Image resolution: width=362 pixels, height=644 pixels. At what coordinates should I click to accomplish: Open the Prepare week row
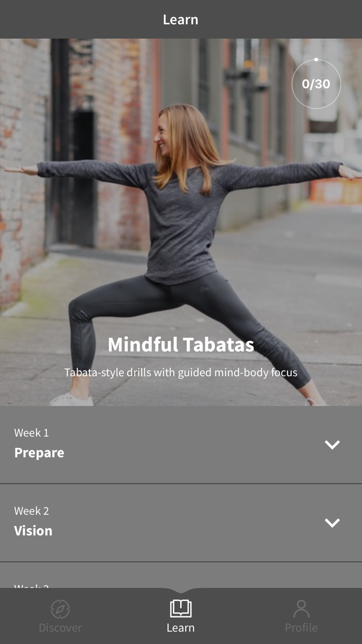click(x=181, y=445)
